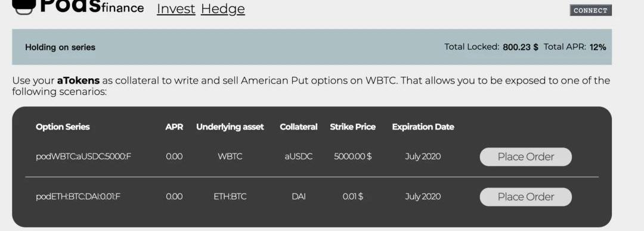Click the CONNECT wallet button
Screen dimensions: 644x231
pos(590,10)
